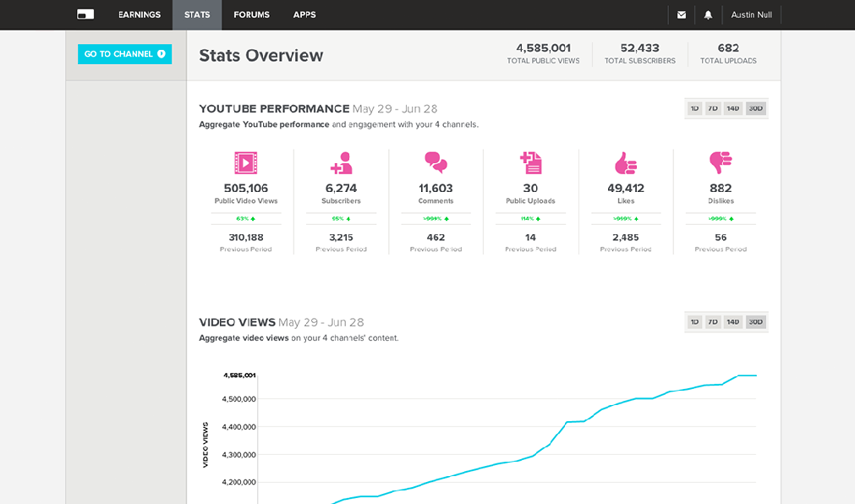Select 30D range for Video Views
Viewport: 855px width, 504px height.
(x=755, y=322)
